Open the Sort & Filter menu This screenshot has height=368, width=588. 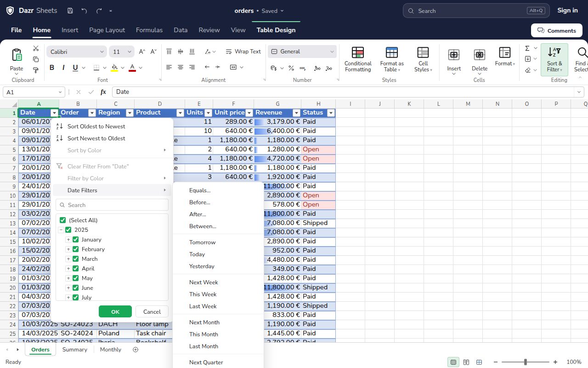(554, 60)
